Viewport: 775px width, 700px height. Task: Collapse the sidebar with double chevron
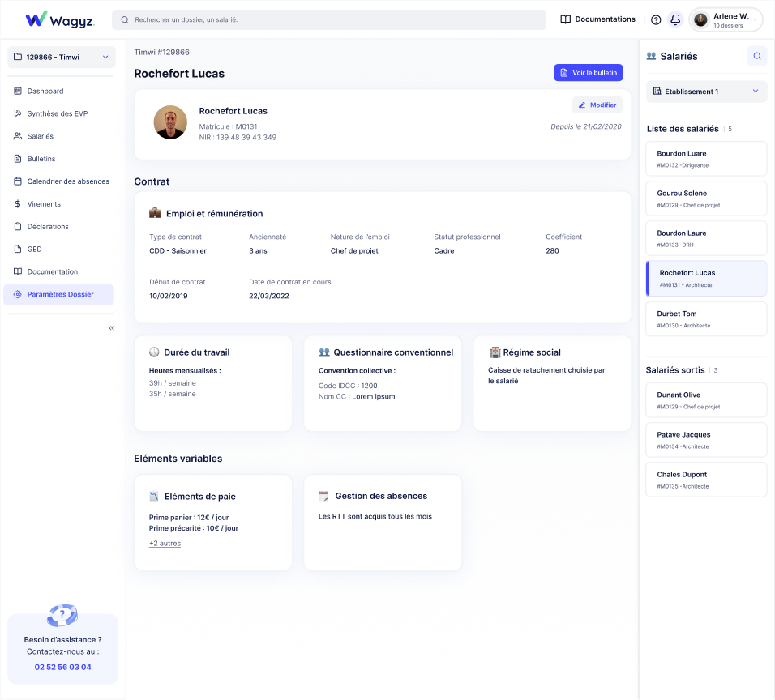(111, 328)
